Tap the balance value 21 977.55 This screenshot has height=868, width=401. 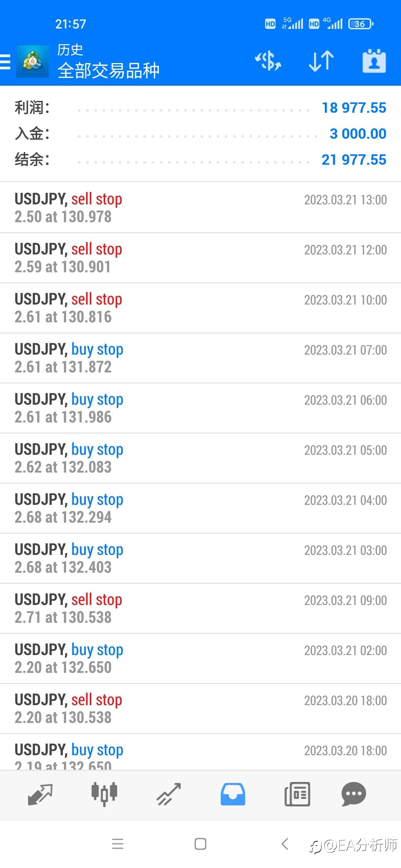353,160
